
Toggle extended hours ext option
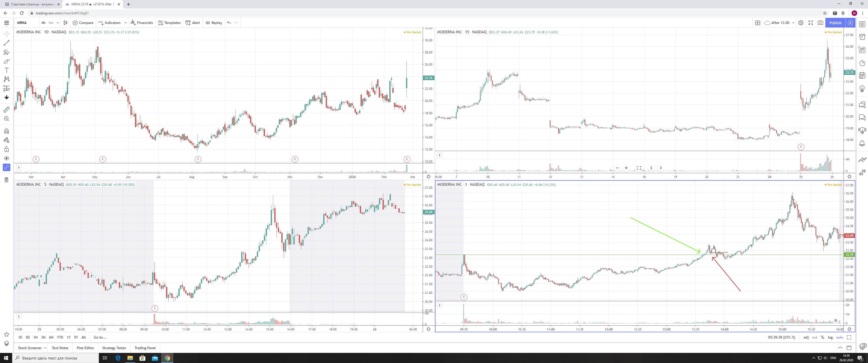coord(815,337)
